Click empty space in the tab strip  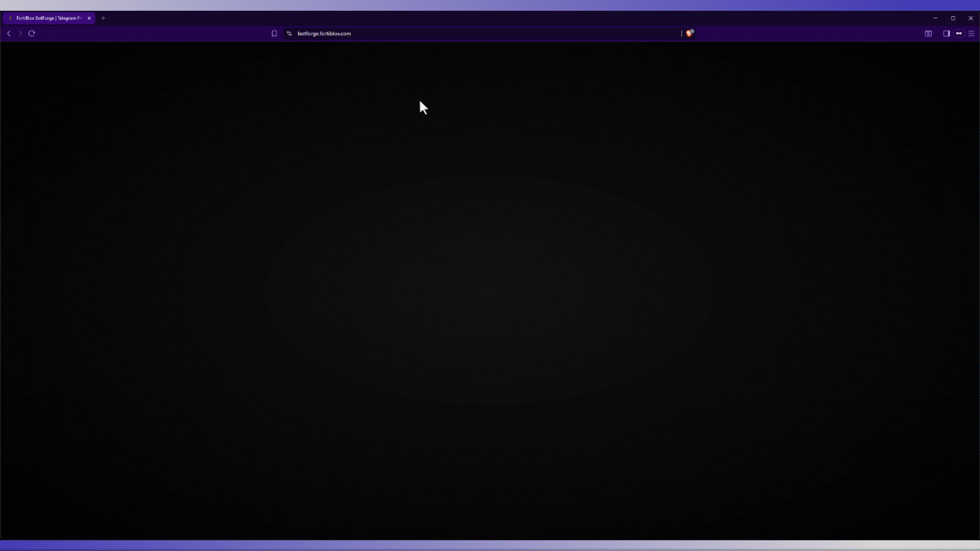point(459,18)
